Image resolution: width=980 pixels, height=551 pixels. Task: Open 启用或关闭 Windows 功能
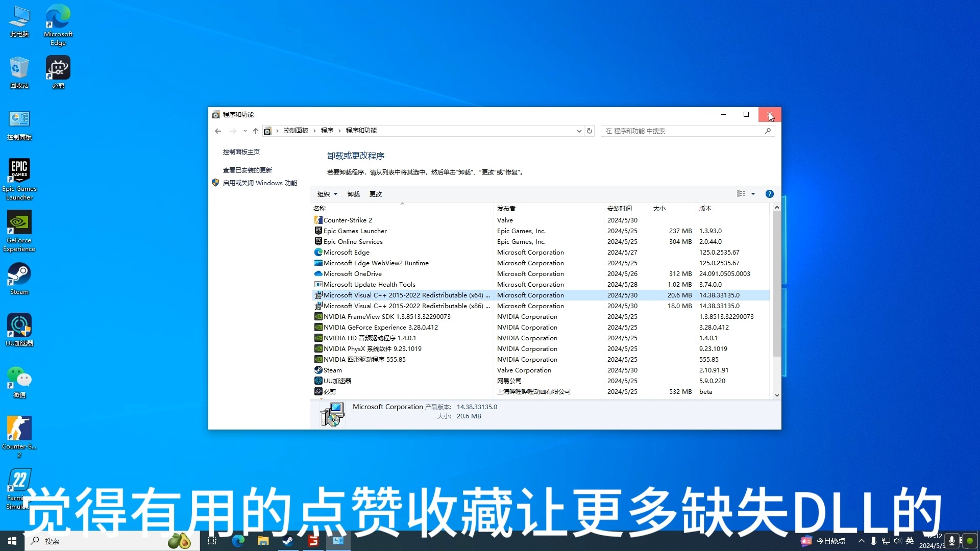point(261,183)
